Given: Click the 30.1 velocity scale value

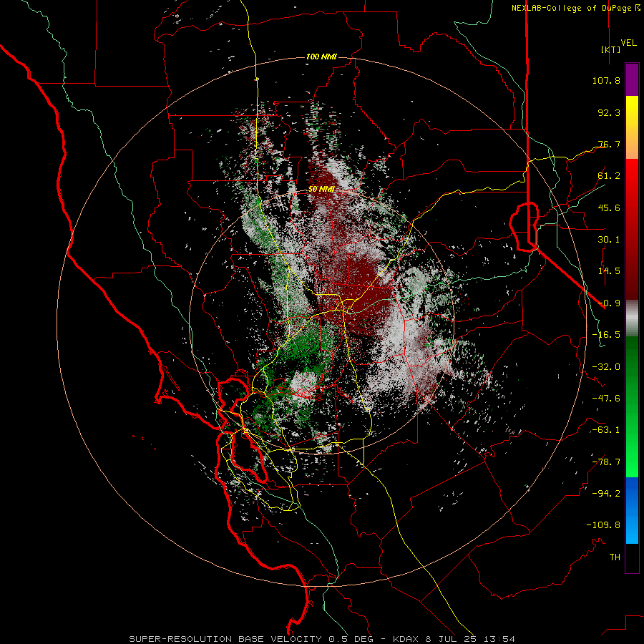Looking at the screenshot, I should [609, 240].
